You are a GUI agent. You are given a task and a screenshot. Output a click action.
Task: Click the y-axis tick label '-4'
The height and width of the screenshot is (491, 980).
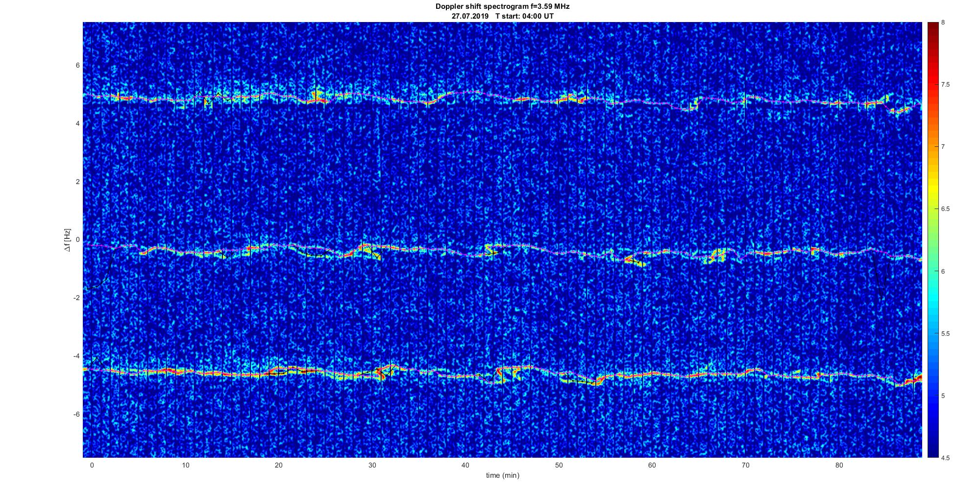click(76, 356)
